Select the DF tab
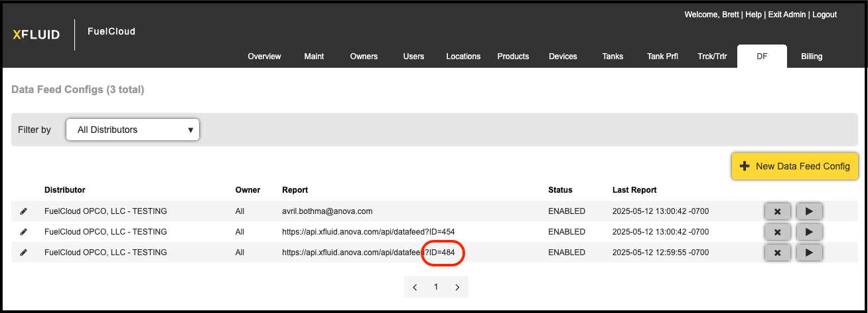The image size is (868, 313). (762, 56)
